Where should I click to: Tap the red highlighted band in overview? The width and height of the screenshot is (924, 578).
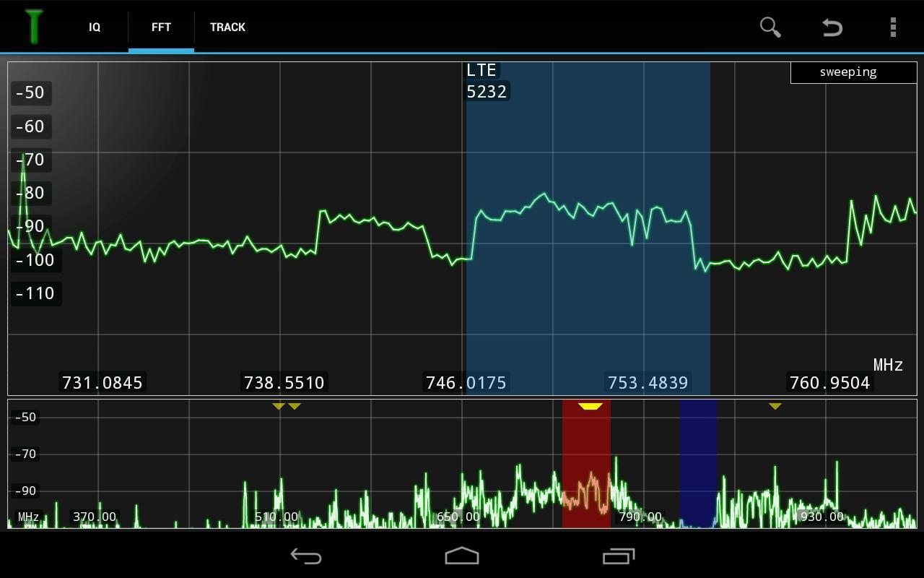pos(586,470)
